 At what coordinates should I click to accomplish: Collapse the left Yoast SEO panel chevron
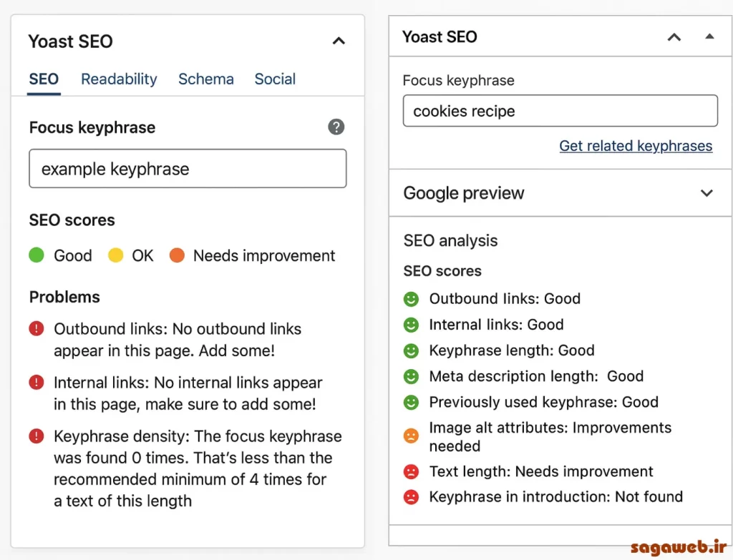click(x=339, y=41)
